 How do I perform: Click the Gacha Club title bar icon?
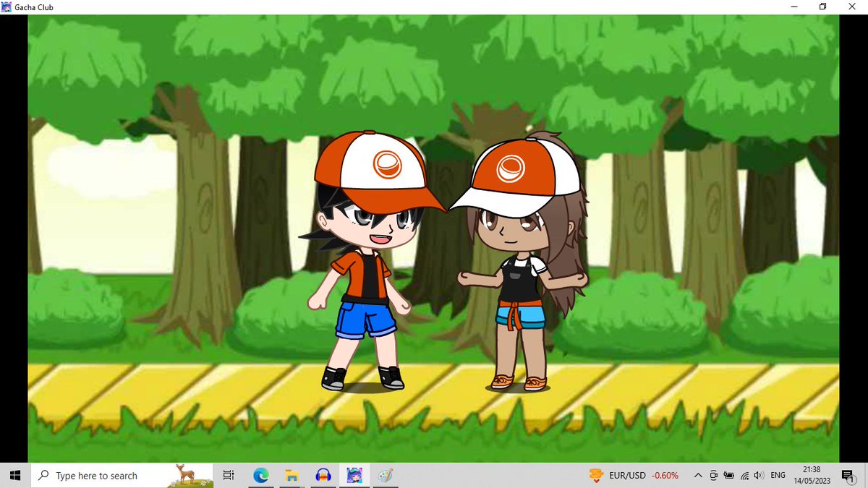pyautogui.click(x=7, y=7)
